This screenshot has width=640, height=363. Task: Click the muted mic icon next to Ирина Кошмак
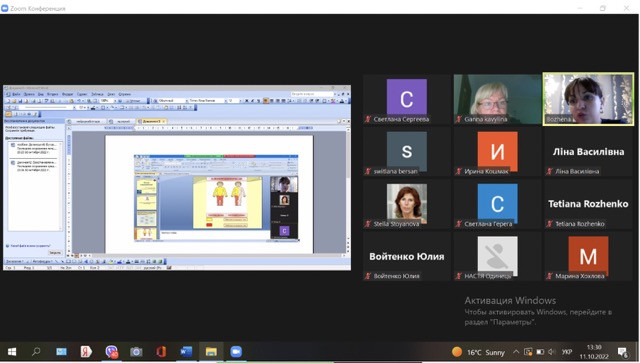458,171
